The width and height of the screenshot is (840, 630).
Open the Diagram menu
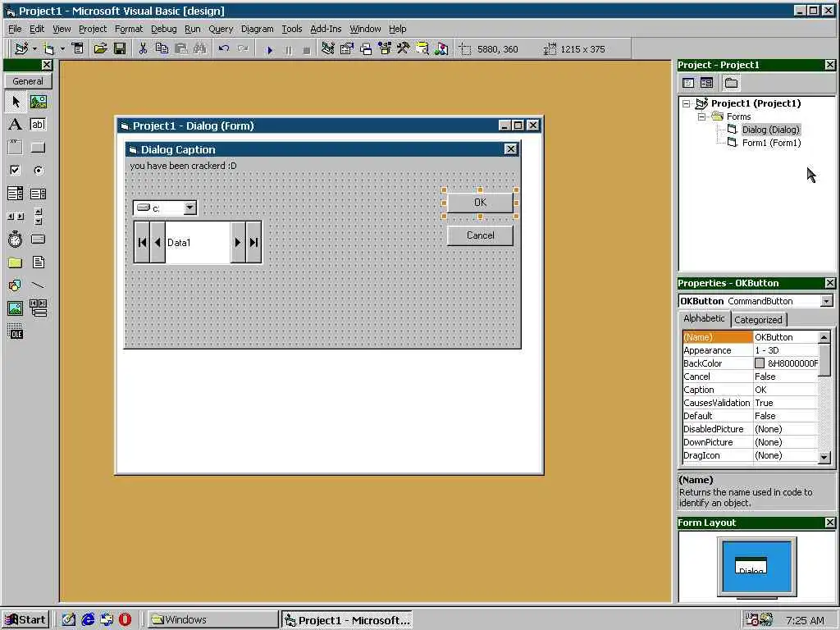click(x=257, y=29)
